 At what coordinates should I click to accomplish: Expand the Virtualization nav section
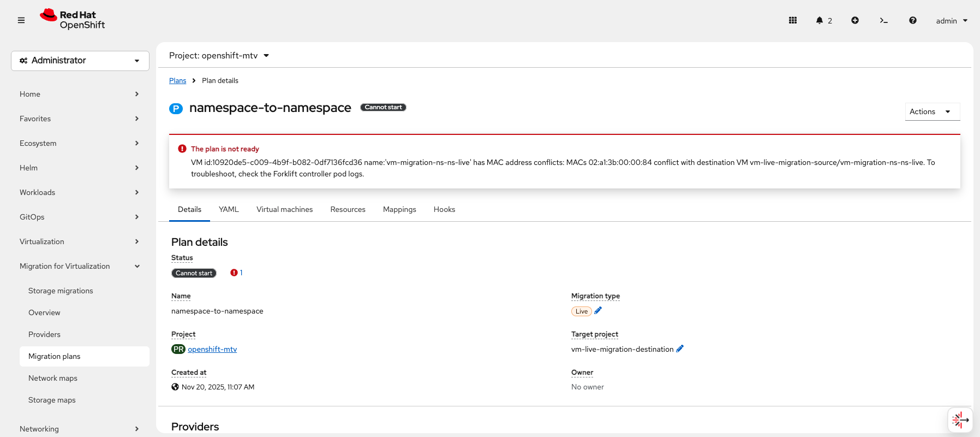point(79,241)
